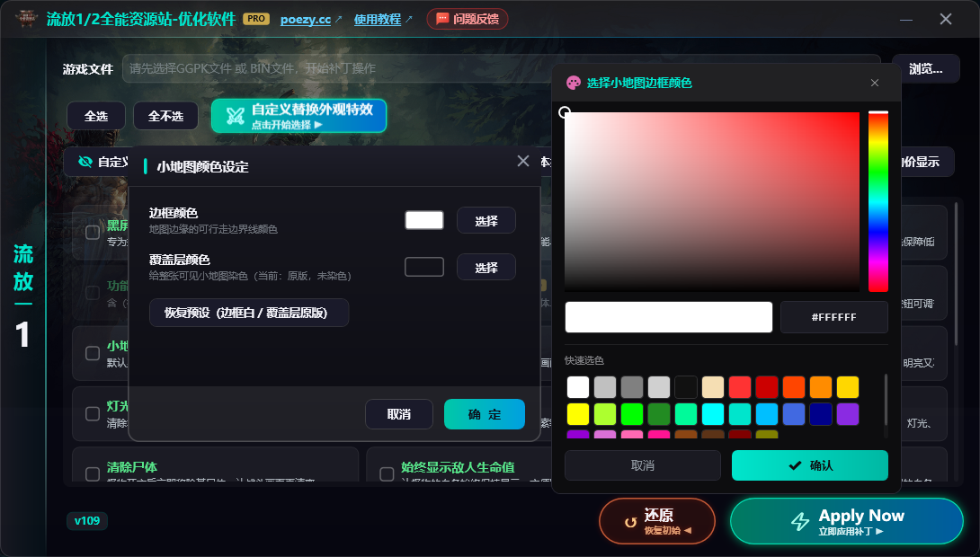The image size is (980, 557).
Task: Click 浏览... to browse game file
Action: coord(926,68)
